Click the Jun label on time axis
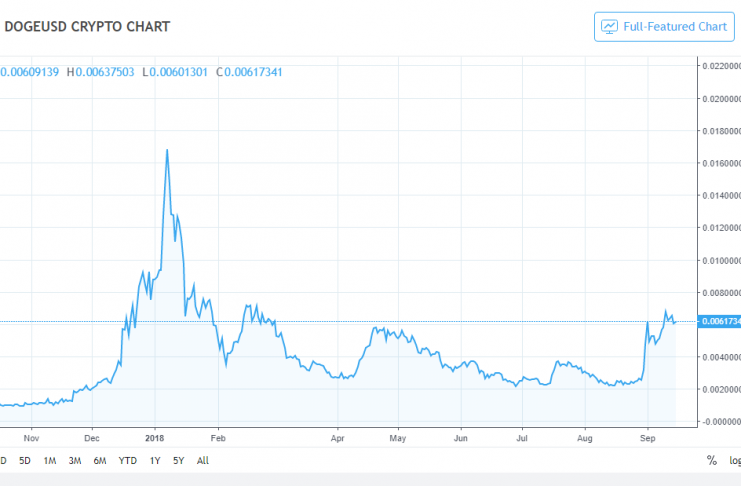This screenshot has width=741, height=486. tap(461, 438)
